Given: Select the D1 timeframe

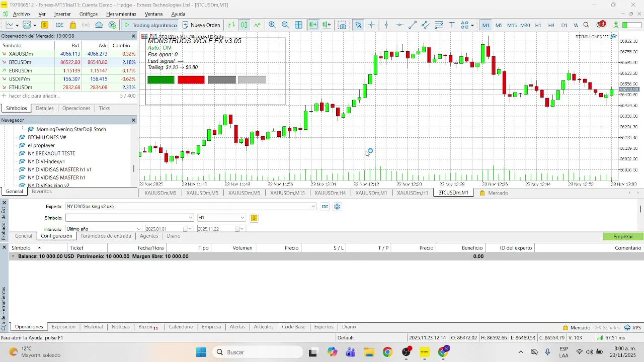Looking at the screenshot, I should pyautogui.click(x=565, y=25).
